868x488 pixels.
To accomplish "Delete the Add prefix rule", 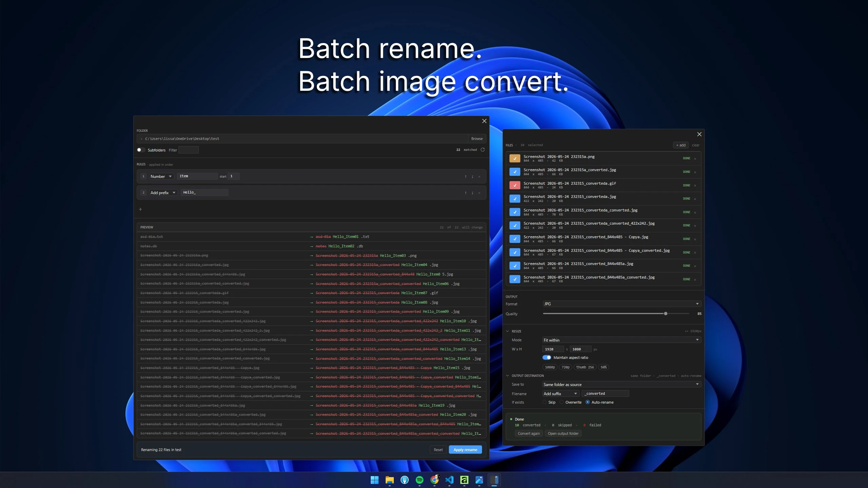I will 479,193.
